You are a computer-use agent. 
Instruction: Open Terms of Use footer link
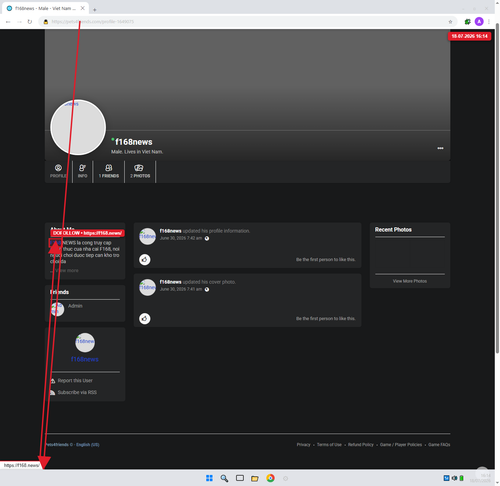click(x=329, y=444)
